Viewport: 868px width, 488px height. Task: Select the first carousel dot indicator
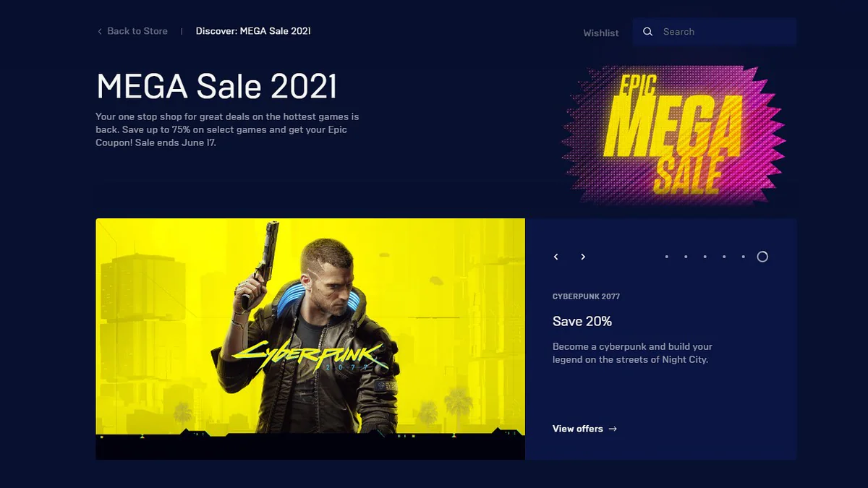click(x=666, y=257)
